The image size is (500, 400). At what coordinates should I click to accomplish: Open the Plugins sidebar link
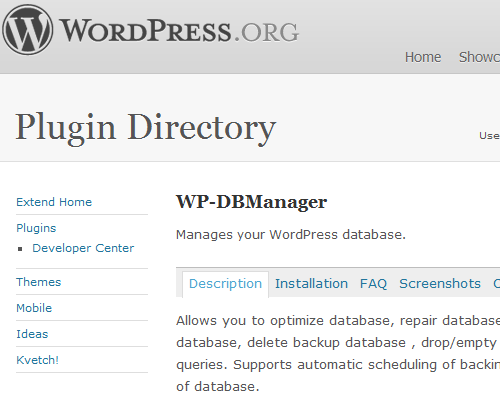tap(36, 228)
